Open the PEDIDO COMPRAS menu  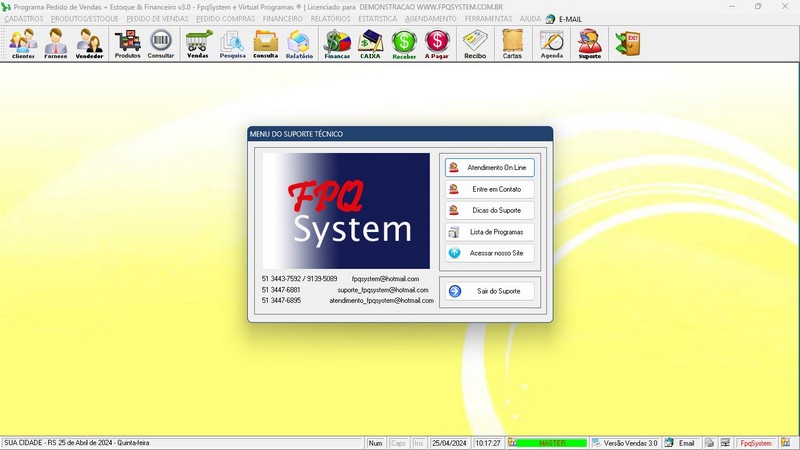[x=226, y=19]
